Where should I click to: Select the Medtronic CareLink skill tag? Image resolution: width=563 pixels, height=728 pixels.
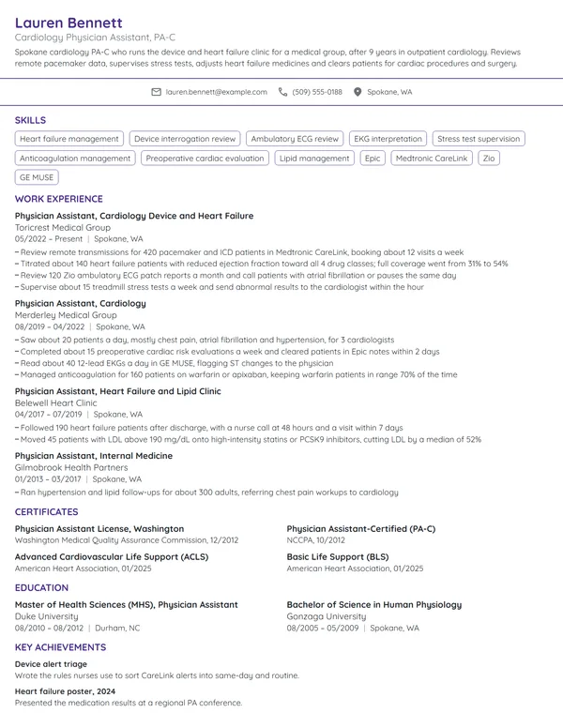coord(432,159)
